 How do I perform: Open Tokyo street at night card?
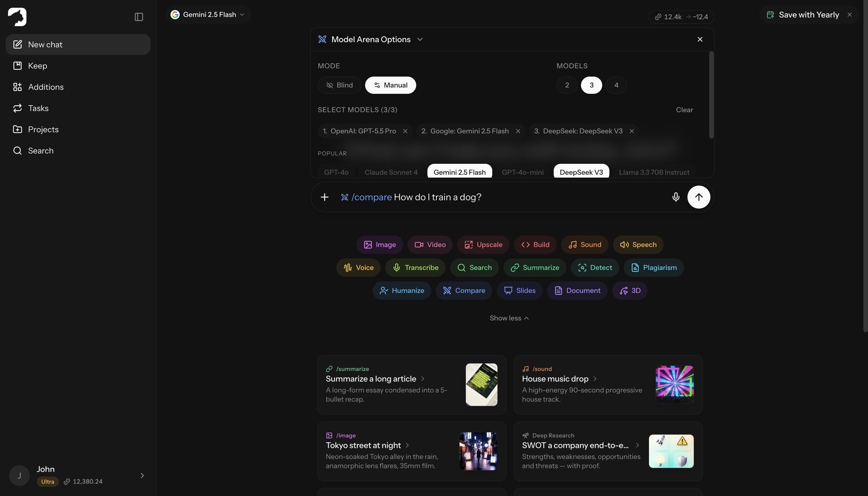[411, 451]
